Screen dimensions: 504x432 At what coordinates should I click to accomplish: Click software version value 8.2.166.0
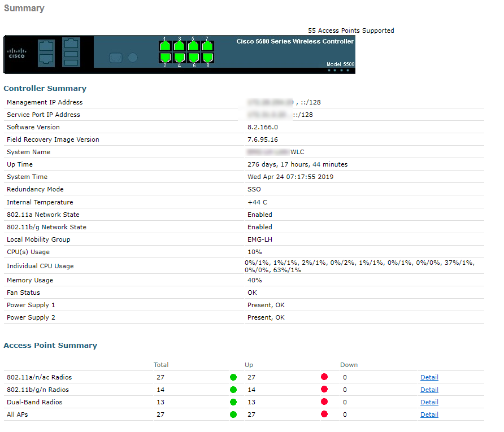(x=263, y=127)
